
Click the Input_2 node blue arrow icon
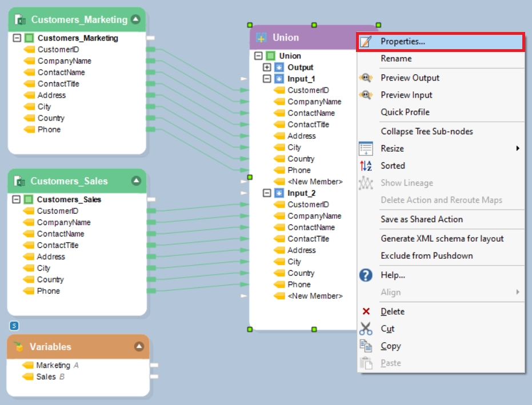point(279,193)
